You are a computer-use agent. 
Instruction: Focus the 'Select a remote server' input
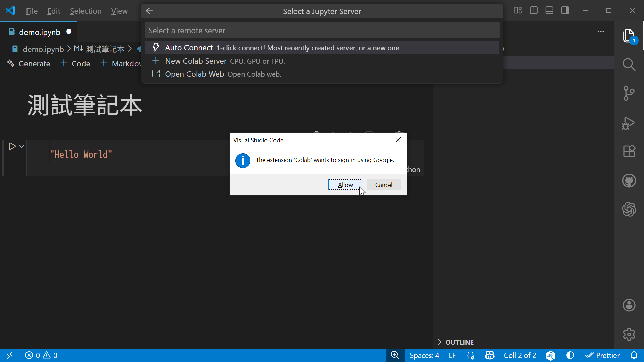[322, 31]
